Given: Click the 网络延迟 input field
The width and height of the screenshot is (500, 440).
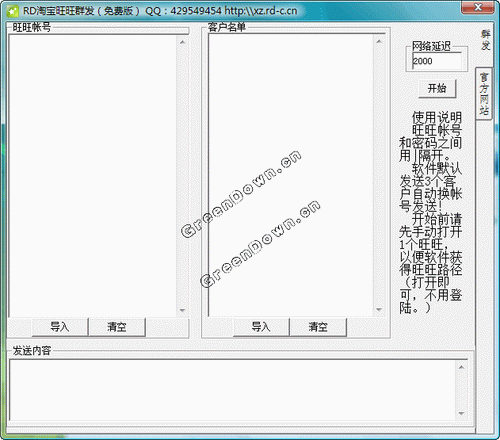Looking at the screenshot, I should (437, 61).
